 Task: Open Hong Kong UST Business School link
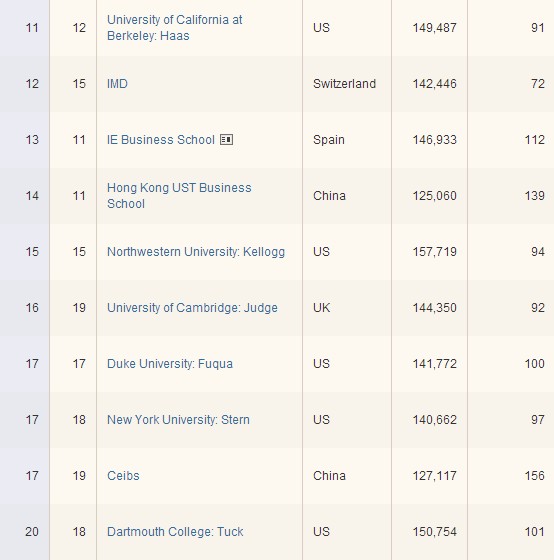click(179, 196)
